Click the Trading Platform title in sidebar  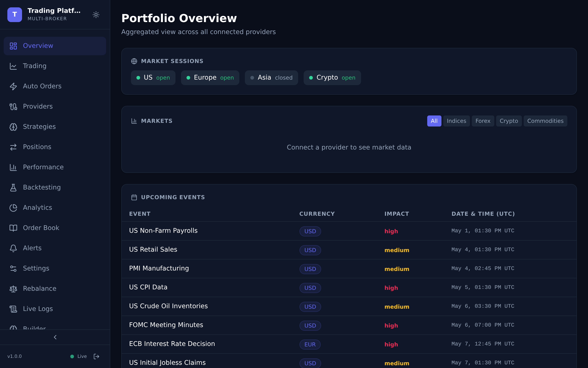coord(54,11)
